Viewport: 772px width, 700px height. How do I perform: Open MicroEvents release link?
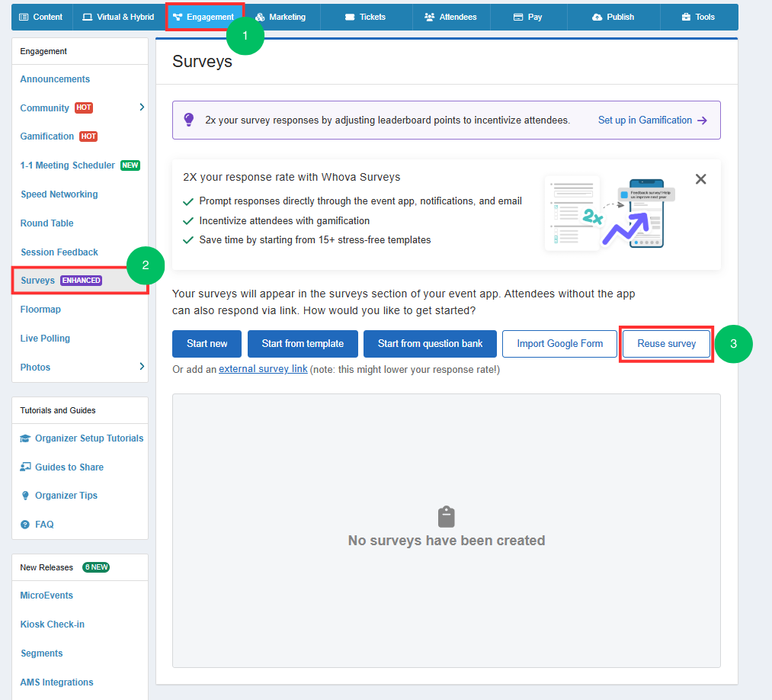tap(46, 596)
